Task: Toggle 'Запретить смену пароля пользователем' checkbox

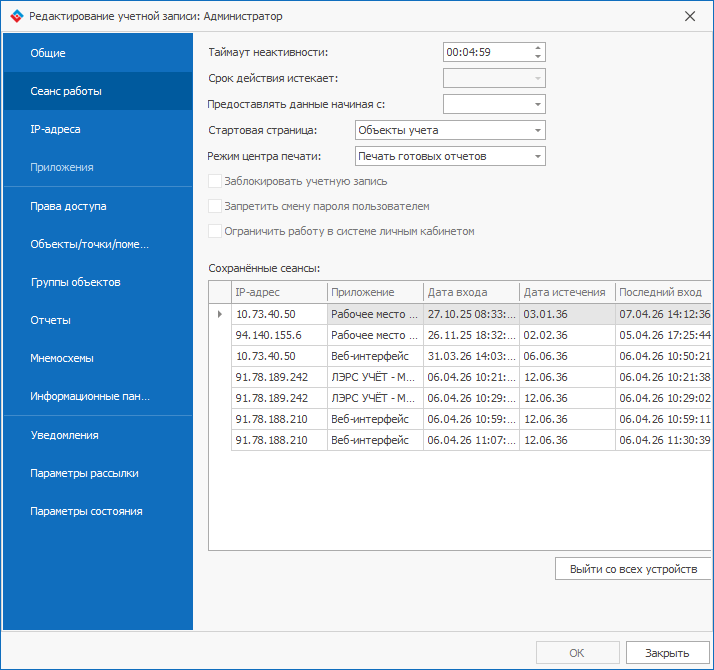Action: 215,206
